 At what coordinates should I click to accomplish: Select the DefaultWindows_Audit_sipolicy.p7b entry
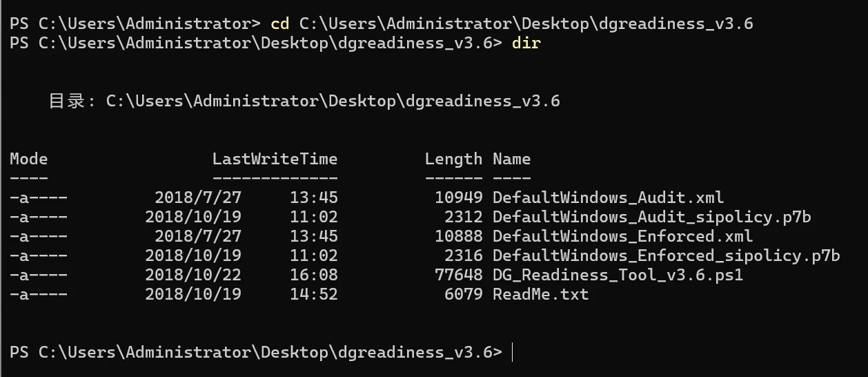[651, 217]
